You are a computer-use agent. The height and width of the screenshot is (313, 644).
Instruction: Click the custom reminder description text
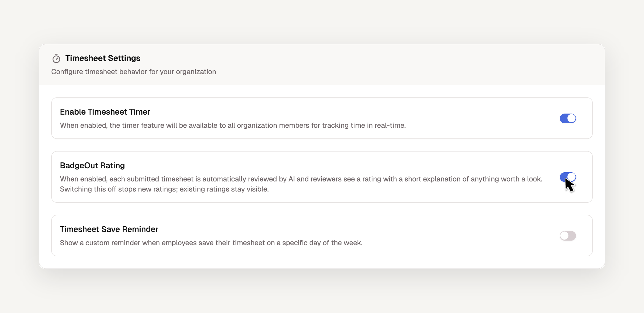click(x=211, y=243)
